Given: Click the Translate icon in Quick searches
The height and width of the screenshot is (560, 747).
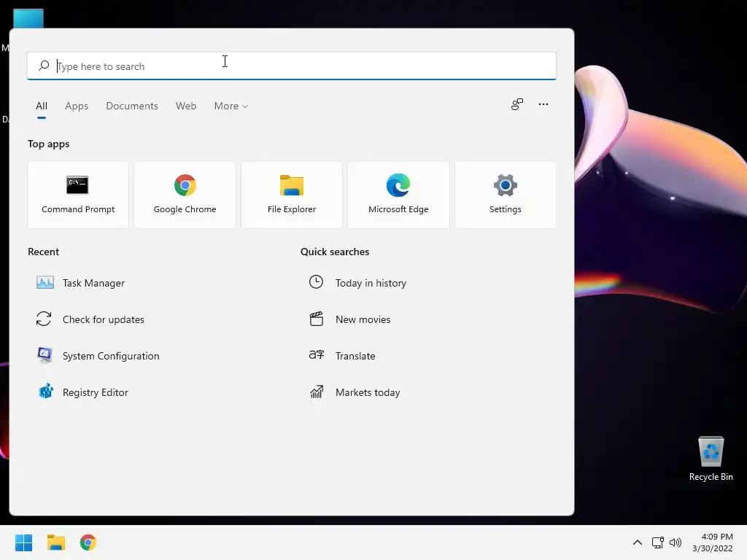Looking at the screenshot, I should pos(317,355).
